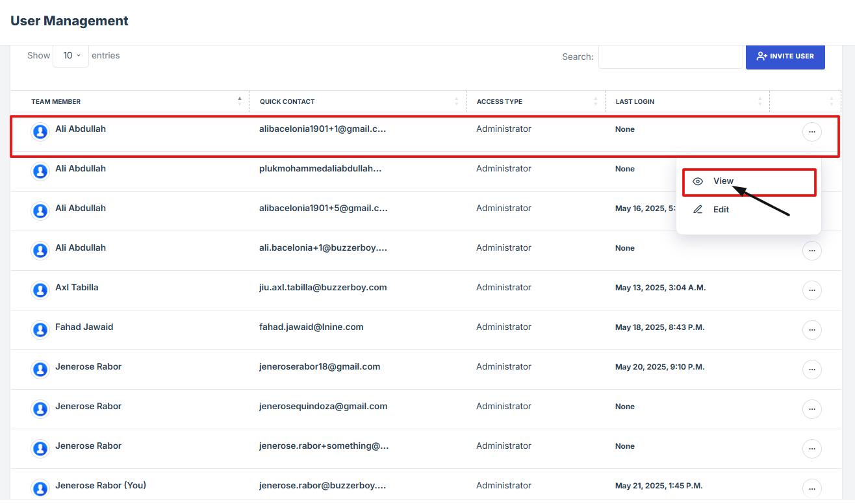Open the options menu in the first Ali Abdullah row
This screenshot has width=855, height=504.
pyautogui.click(x=811, y=132)
